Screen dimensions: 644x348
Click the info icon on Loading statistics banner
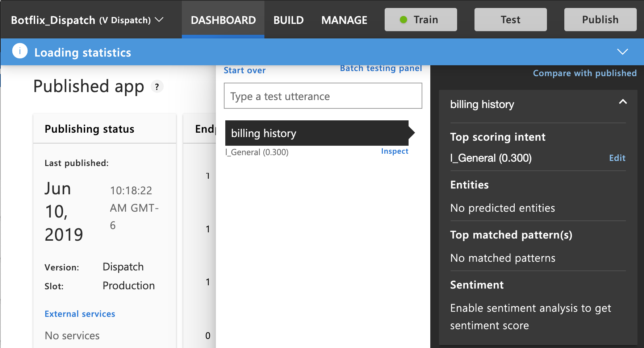pyautogui.click(x=20, y=51)
